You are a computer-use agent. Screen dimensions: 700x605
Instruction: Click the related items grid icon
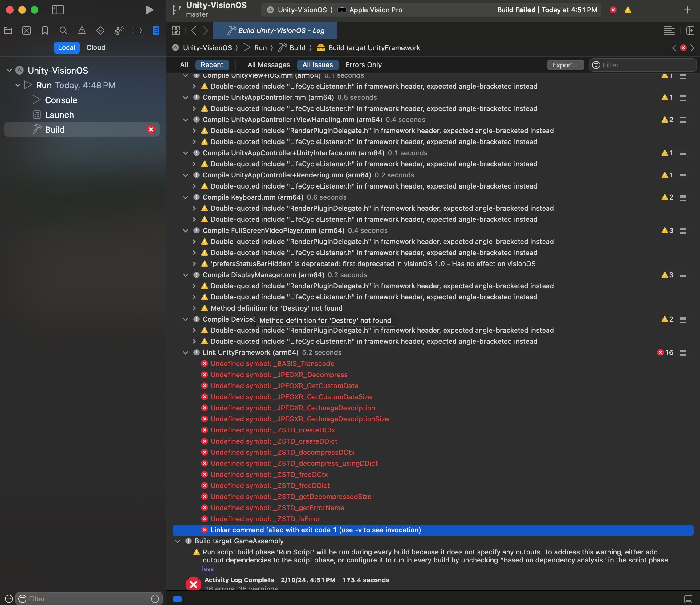(176, 31)
